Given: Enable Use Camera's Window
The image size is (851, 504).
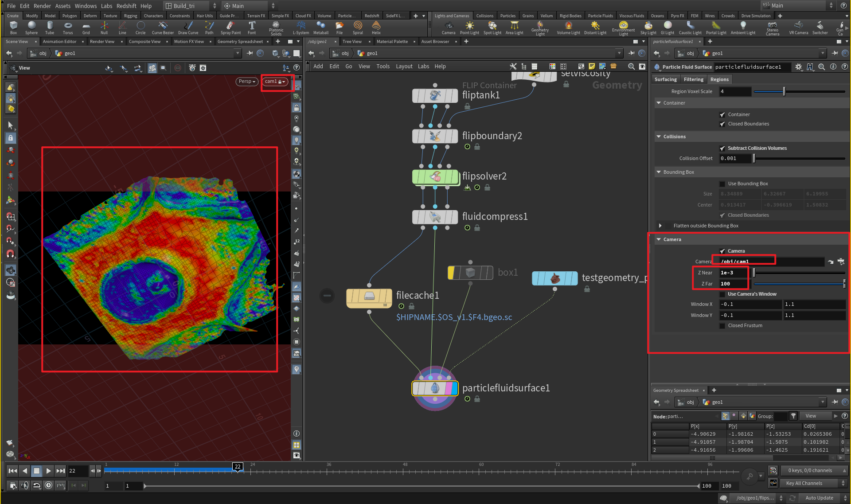Looking at the screenshot, I should pos(723,294).
